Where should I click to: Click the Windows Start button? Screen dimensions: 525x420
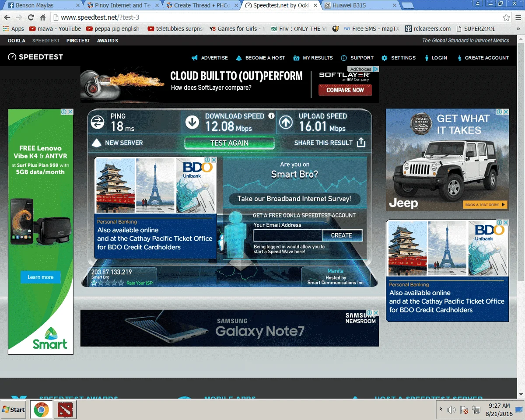13,409
